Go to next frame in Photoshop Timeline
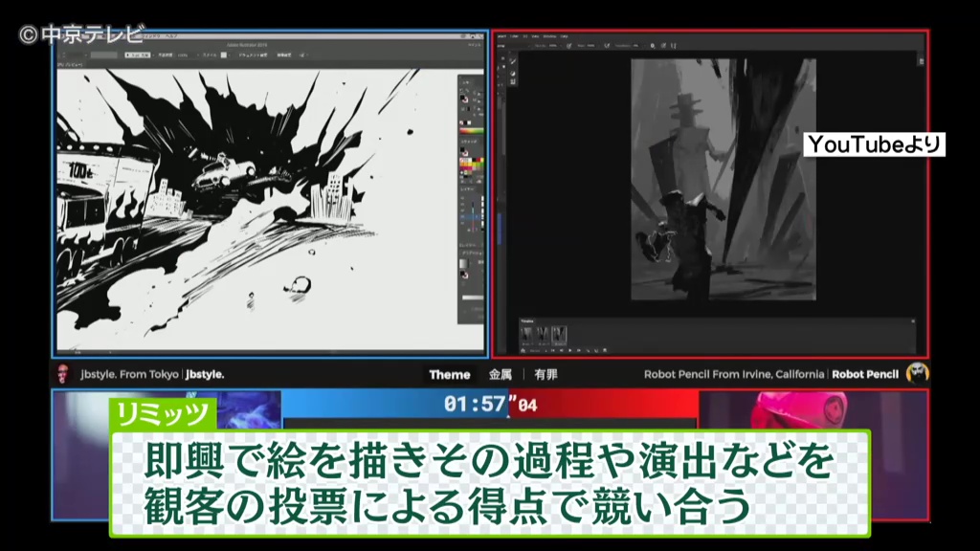The height and width of the screenshot is (551, 980). tap(579, 350)
